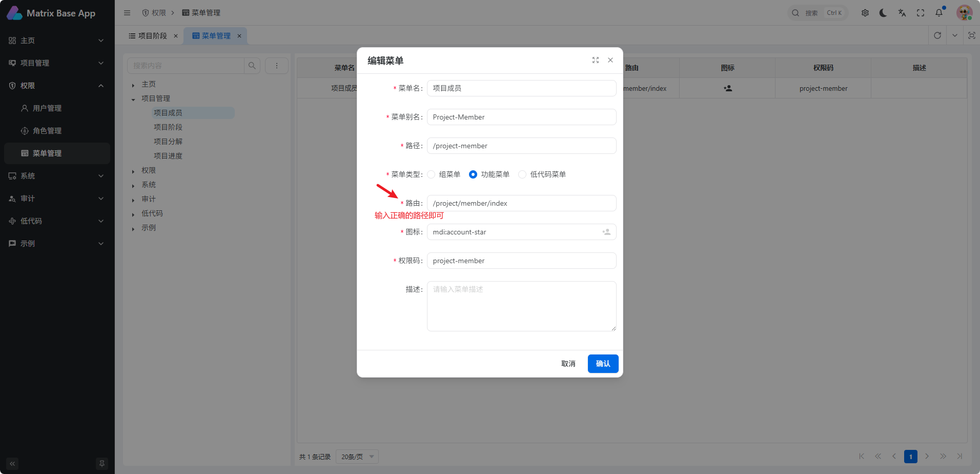
Task: Toggle dark mode moon icon
Action: [883, 13]
